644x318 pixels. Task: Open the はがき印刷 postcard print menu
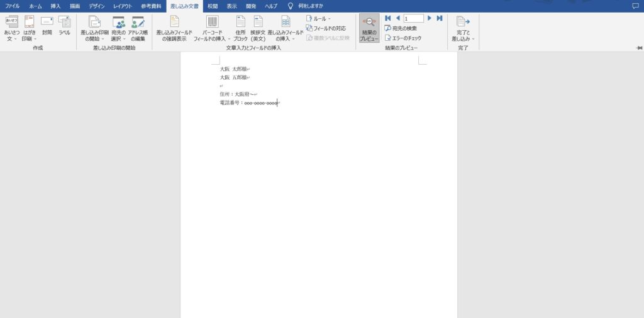tap(29, 28)
